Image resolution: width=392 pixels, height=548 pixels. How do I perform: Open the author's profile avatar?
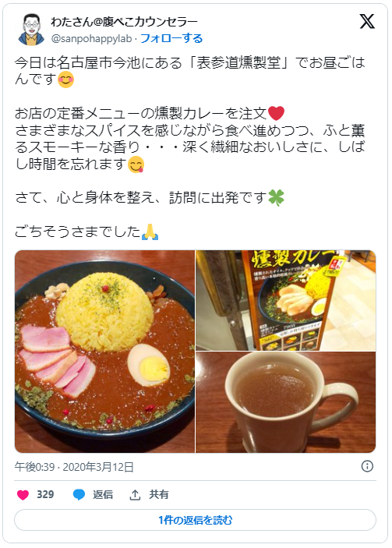31,30
